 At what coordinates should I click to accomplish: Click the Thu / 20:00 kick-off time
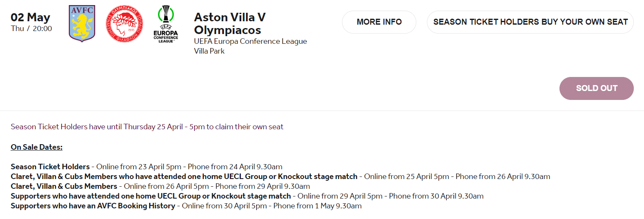pyautogui.click(x=31, y=28)
